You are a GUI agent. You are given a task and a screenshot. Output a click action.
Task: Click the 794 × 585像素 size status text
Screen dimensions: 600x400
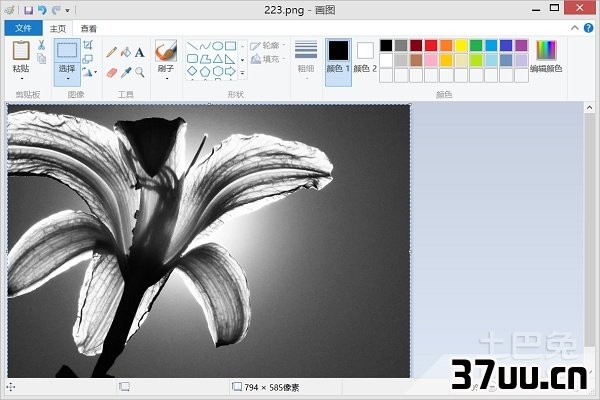(x=272, y=388)
